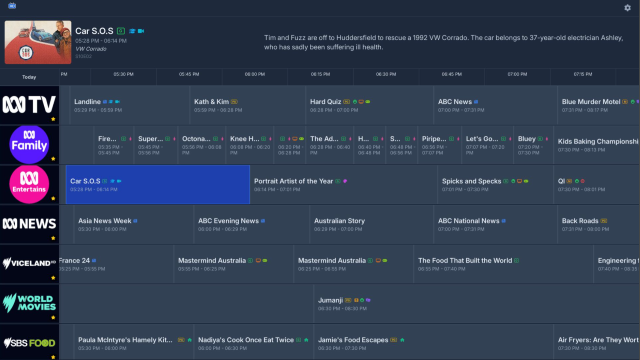Select the Kath & Kim program
Image resolution: width=640 pixels, height=360 pixels.
point(248,105)
